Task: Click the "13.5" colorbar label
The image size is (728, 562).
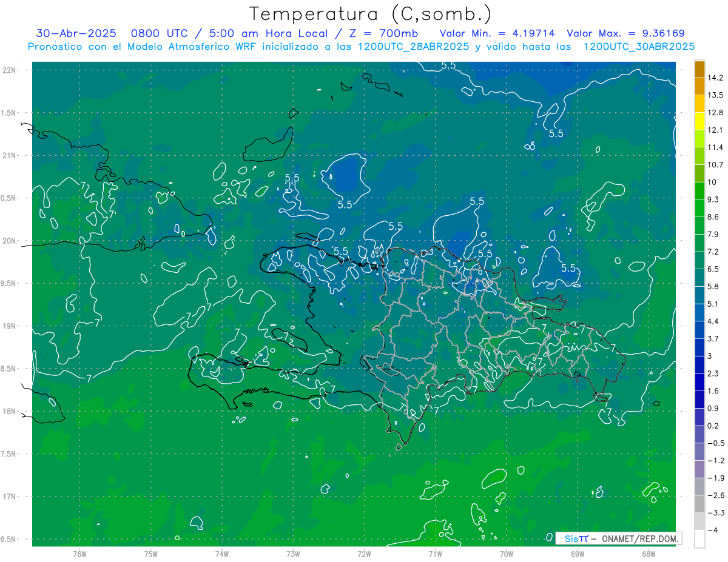Action: click(x=716, y=95)
